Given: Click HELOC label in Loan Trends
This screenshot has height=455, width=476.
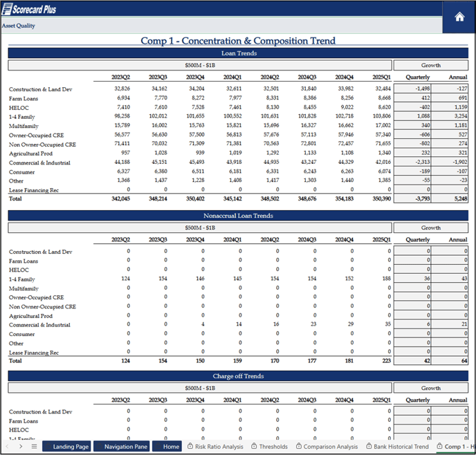Looking at the screenshot, I should point(19,108).
